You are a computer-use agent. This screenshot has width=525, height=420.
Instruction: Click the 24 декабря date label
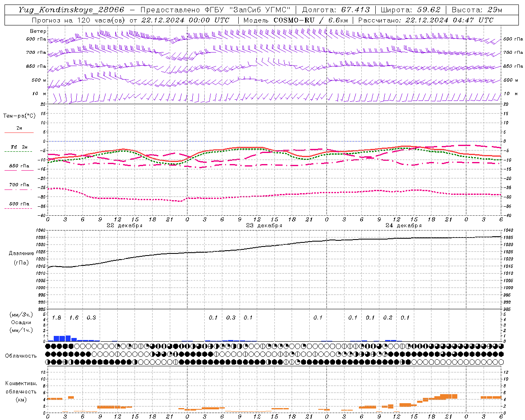coord(404,226)
